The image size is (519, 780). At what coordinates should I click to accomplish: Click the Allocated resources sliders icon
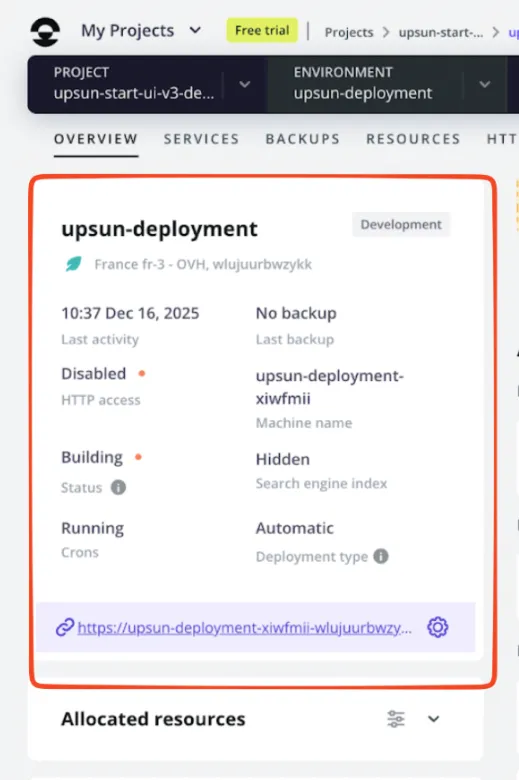pos(396,719)
